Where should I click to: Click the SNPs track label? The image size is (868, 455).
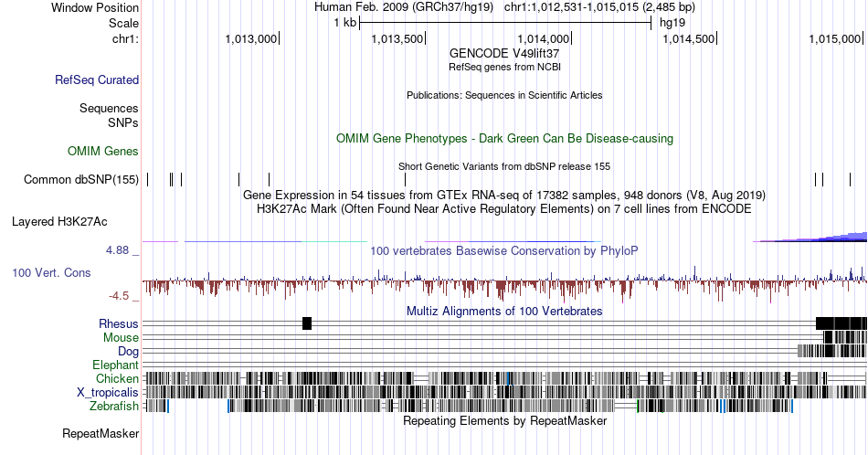click(x=123, y=122)
